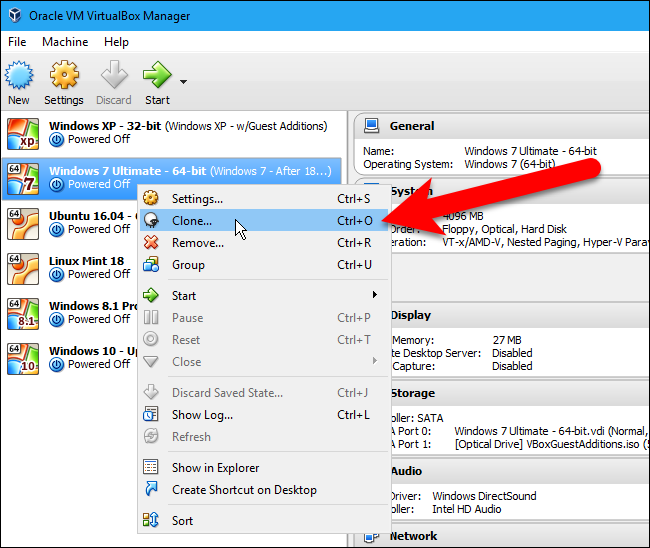
Task: Click the VirtualBox cube icon in title bar
Action: 15,15
